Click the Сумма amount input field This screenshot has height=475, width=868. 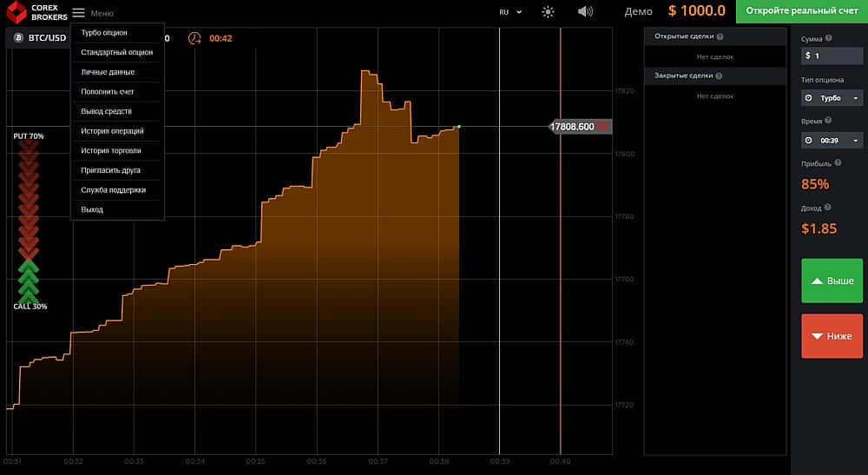coord(832,56)
